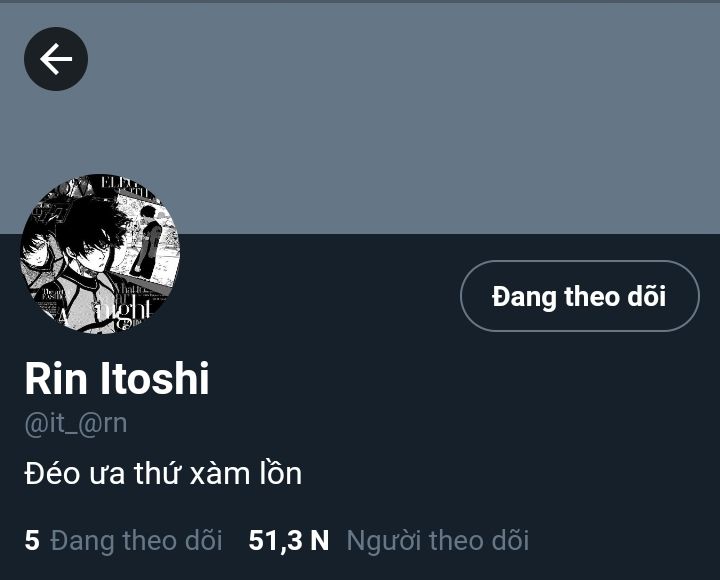
Task: Tap the thin bar above the banner
Action: pyautogui.click(x=360, y=1)
